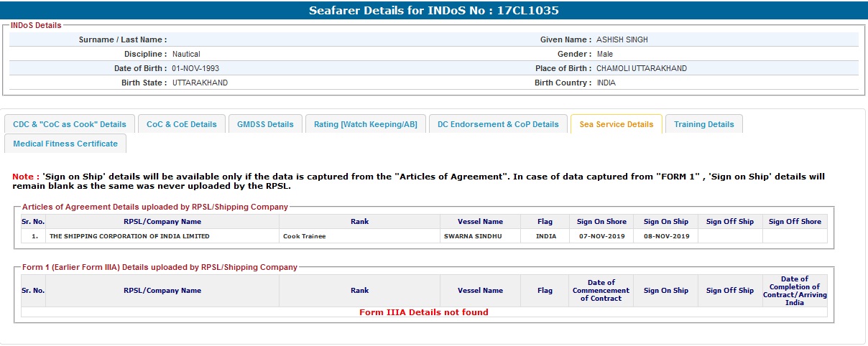The height and width of the screenshot is (346, 868).
Task: Click the 08-NOV-2019 sign on ship date
Action: 665,236
